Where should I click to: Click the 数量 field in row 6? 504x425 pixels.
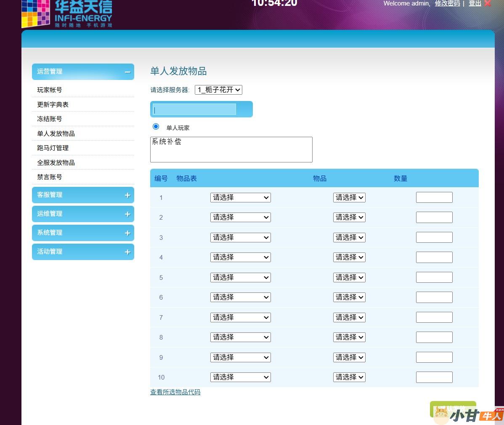pyautogui.click(x=434, y=297)
